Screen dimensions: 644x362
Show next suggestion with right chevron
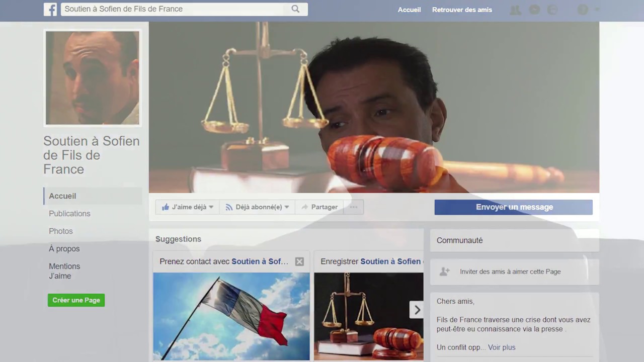point(417,310)
